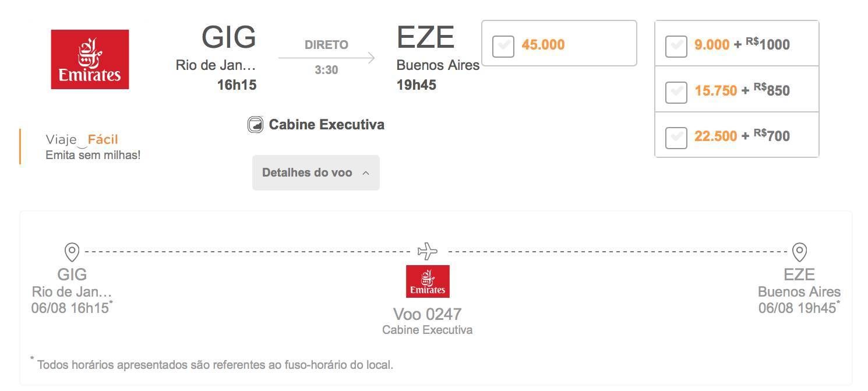Click the DIRETO flight label
The width and height of the screenshot is (868, 391).
(x=326, y=45)
